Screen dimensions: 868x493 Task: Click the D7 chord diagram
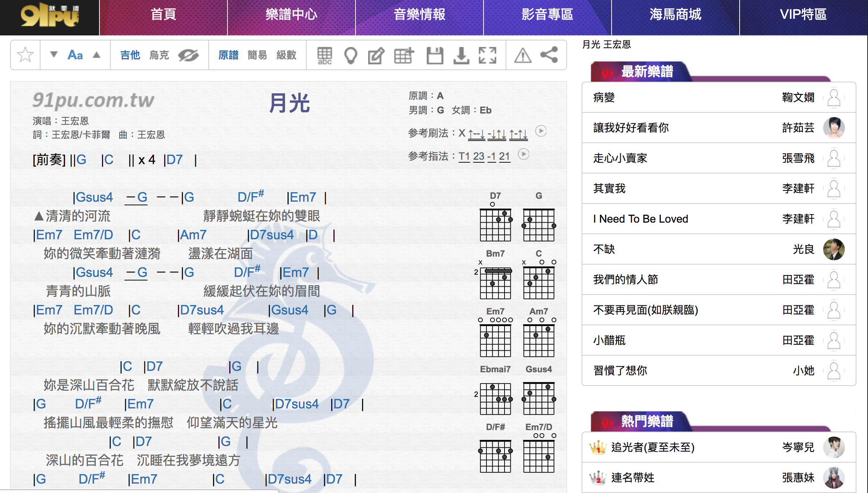click(495, 217)
